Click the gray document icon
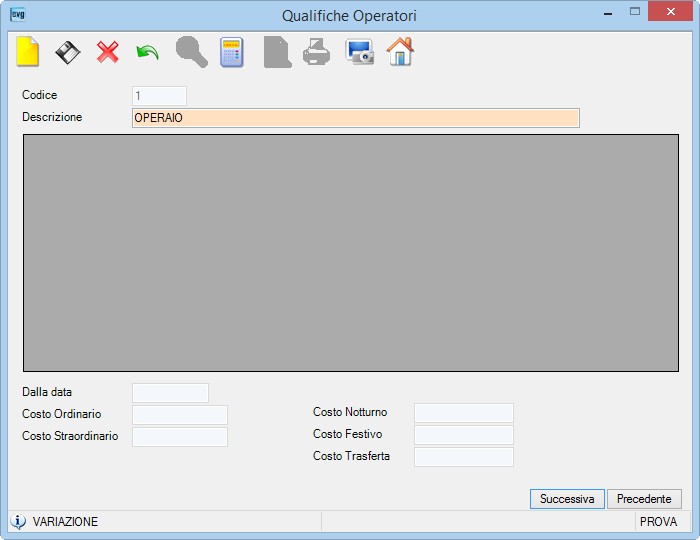The image size is (700, 540). pyautogui.click(x=277, y=52)
